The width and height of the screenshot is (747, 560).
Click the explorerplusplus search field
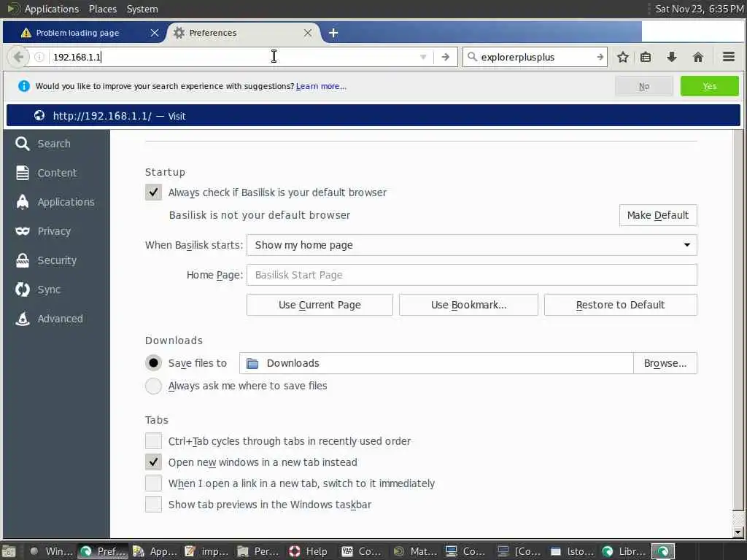click(x=536, y=57)
